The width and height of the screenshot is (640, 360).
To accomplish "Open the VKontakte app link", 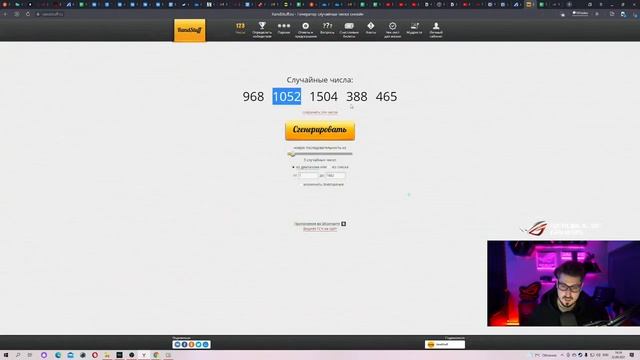I will coord(320,224).
